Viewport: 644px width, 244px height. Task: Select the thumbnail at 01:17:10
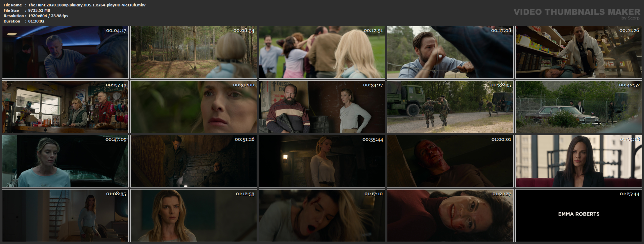[322, 216]
